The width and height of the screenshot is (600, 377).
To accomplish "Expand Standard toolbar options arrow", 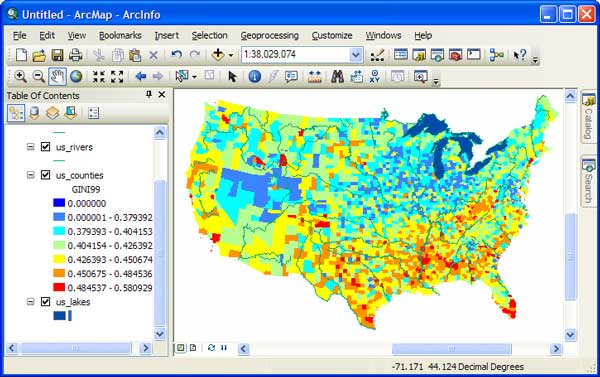I will coord(535,60).
